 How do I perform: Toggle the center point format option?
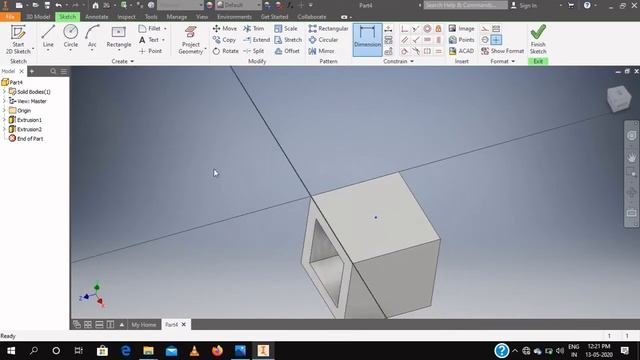click(x=496, y=40)
